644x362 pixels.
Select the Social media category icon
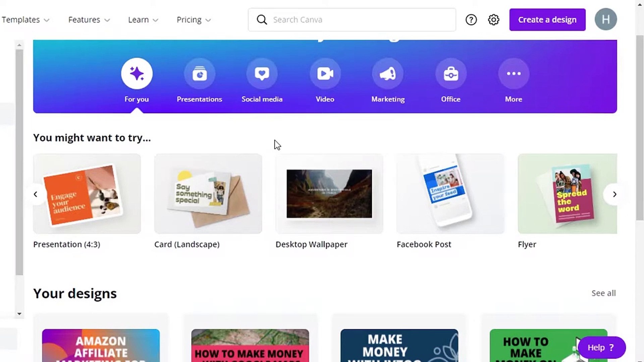coord(262,73)
